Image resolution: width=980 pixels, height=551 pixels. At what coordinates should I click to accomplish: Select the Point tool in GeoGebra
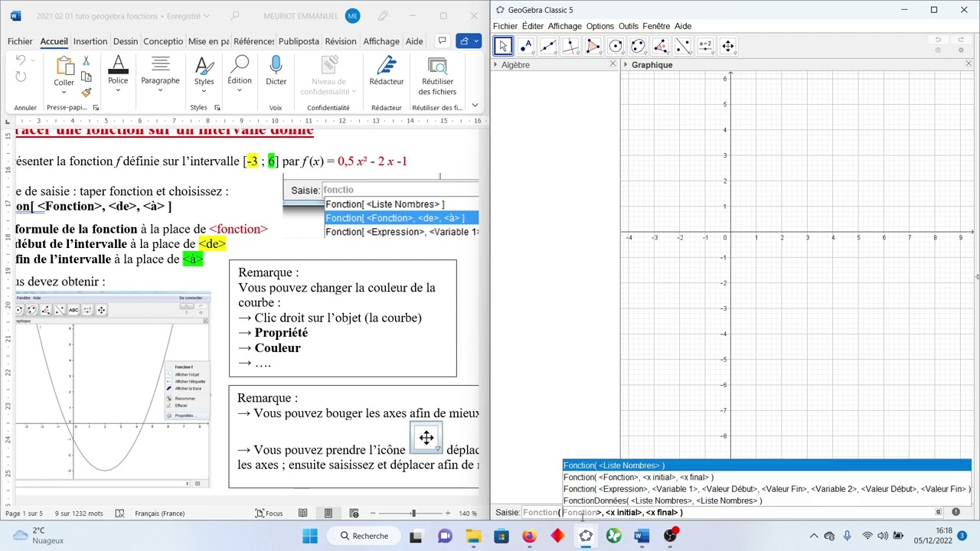525,46
